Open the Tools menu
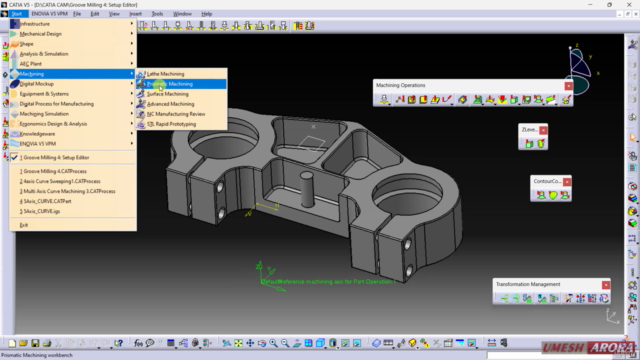The width and height of the screenshot is (640, 360). tap(157, 14)
